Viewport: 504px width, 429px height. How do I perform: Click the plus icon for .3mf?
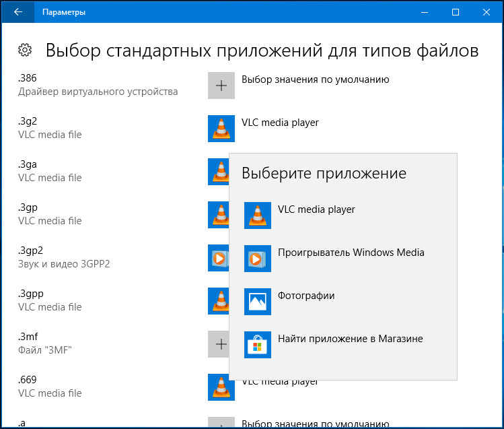click(x=219, y=344)
